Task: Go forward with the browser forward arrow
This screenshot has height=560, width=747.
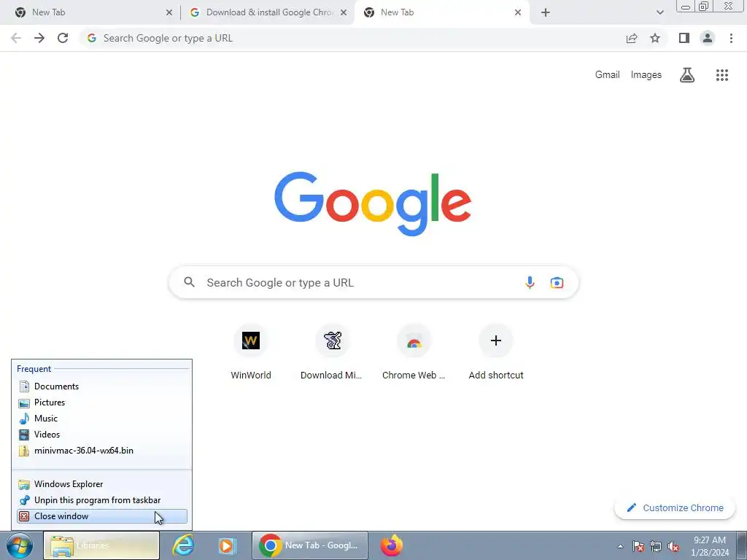Action: pos(39,38)
